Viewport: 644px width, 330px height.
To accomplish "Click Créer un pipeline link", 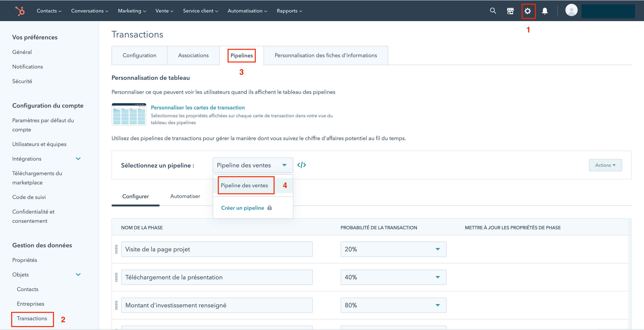I will click(242, 208).
